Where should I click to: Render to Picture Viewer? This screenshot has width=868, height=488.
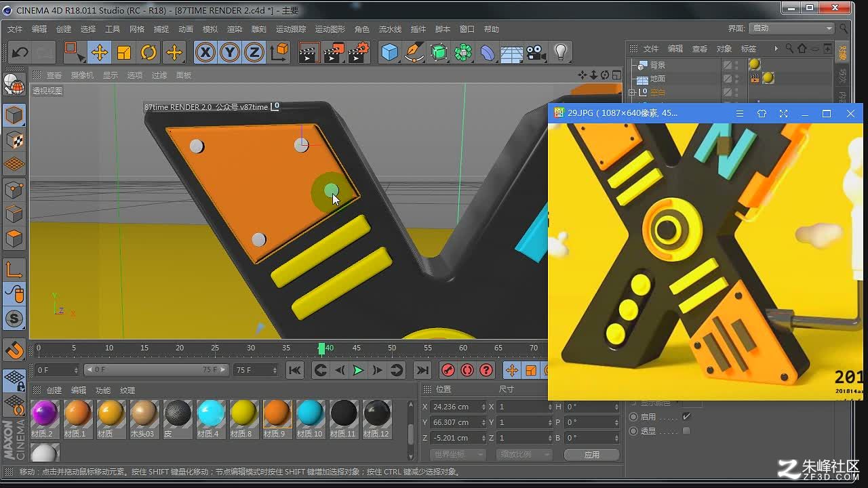tap(333, 52)
